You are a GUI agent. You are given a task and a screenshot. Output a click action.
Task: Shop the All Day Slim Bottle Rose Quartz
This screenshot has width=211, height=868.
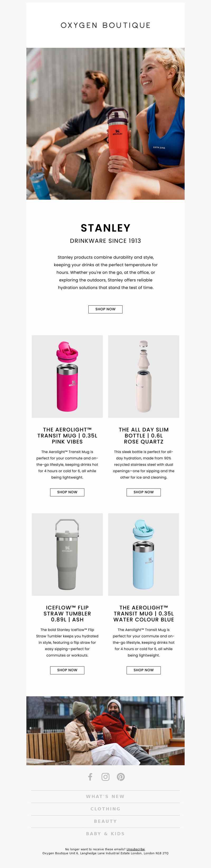[x=144, y=492]
